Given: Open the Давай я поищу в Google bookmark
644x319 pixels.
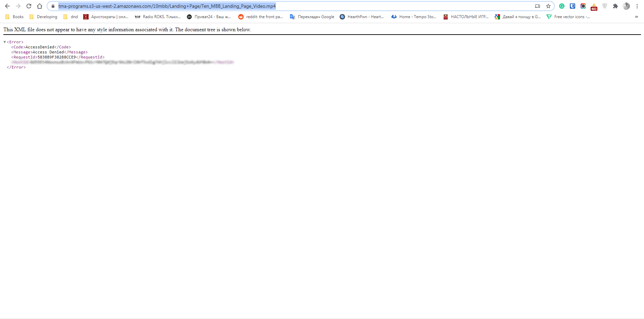Looking at the screenshot, I should (518, 17).
